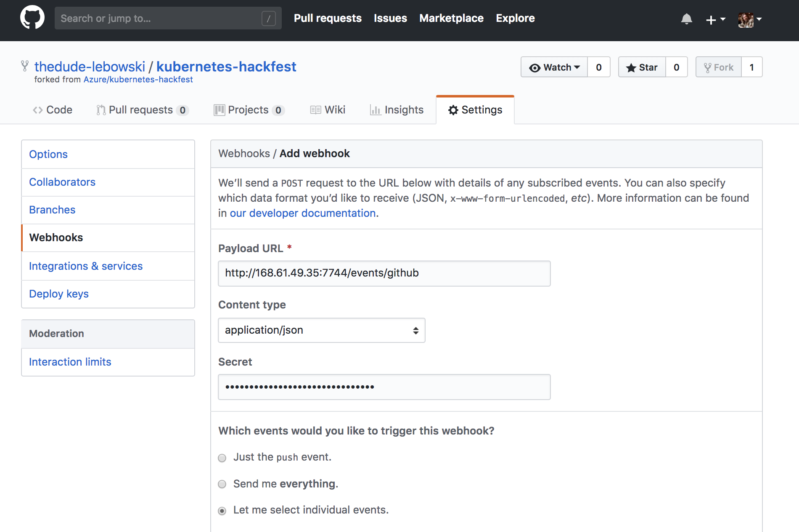Click the Projects board icon
Screen dimensions: 799x532
219,110
